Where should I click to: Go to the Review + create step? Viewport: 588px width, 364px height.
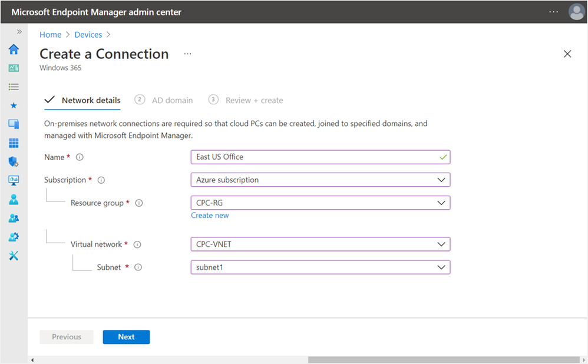click(254, 101)
